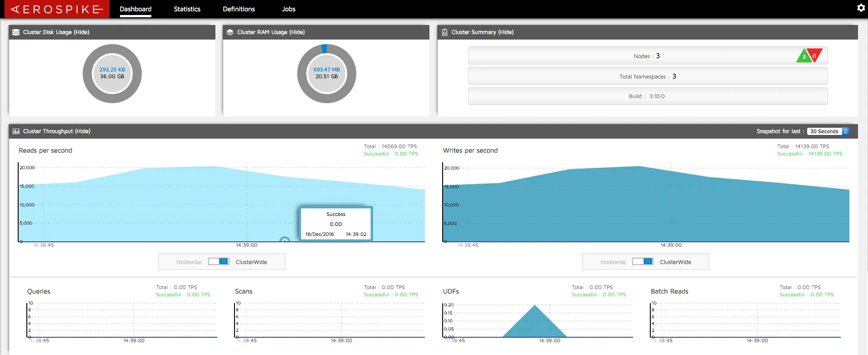Collapse the Cluster RAM Usage panel
This screenshot has width=868, height=355.
297,32
